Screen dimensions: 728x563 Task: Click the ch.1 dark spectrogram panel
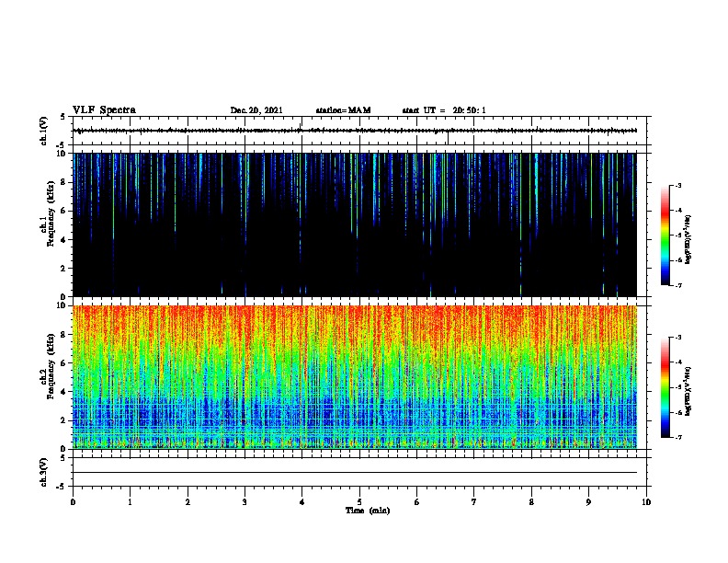click(x=355, y=224)
